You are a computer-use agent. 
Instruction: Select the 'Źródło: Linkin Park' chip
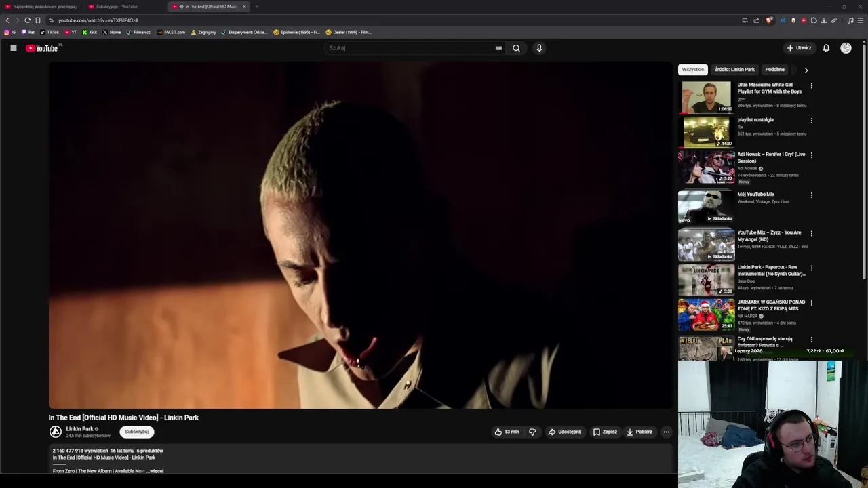[734, 70]
